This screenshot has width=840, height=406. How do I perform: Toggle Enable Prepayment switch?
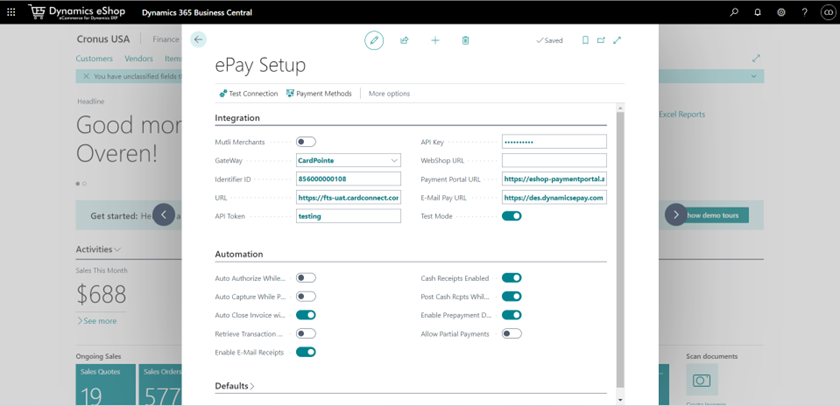(x=512, y=315)
